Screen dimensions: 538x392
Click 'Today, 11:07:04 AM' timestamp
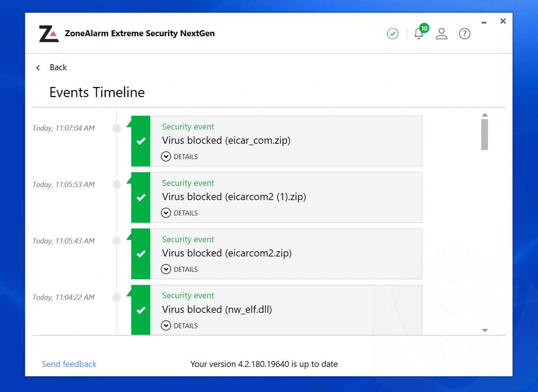point(64,128)
